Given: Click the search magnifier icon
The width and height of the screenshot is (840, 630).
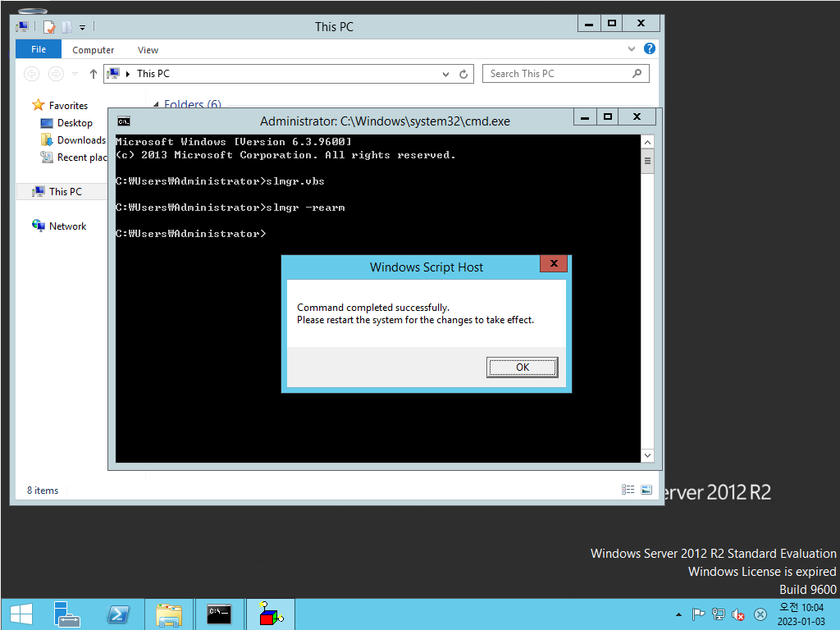Looking at the screenshot, I should tap(637, 73).
